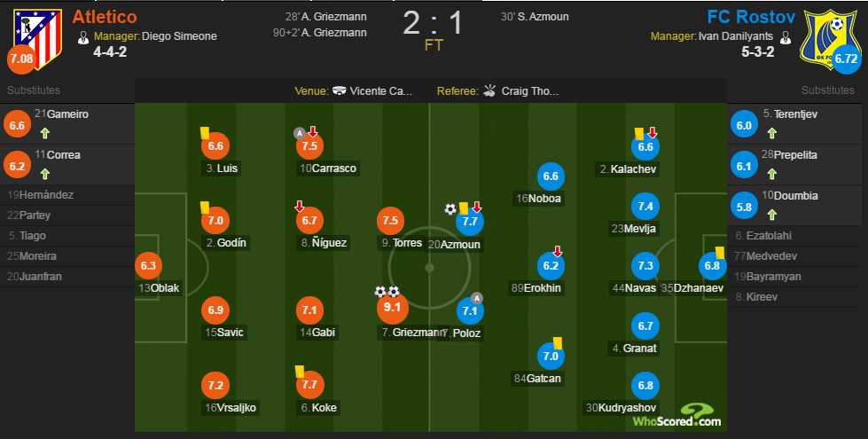Viewport: 868px width, 439px height.
Task: Click the red substitution arrow above Carrasco
Action: point(312,132)
